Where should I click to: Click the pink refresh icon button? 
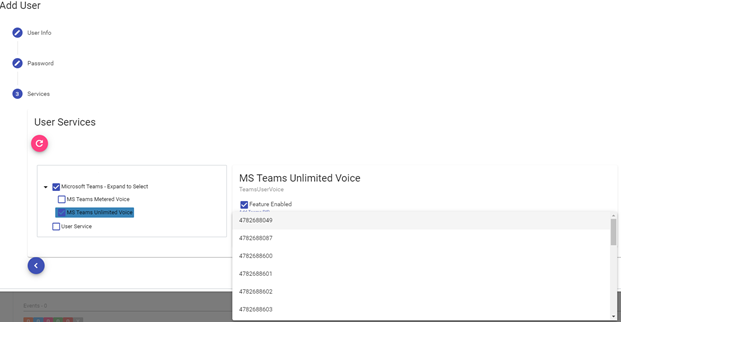(x=40, y=143)
